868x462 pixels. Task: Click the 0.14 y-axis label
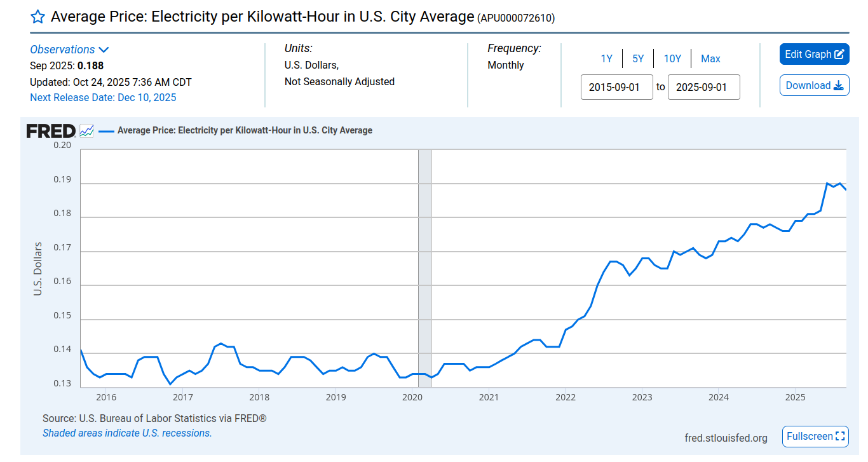point(62,349)
